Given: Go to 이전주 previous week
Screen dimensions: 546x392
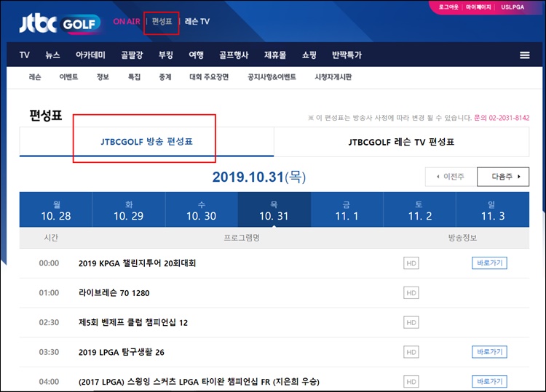Looking at the screenshot, I should coord(451,177).
